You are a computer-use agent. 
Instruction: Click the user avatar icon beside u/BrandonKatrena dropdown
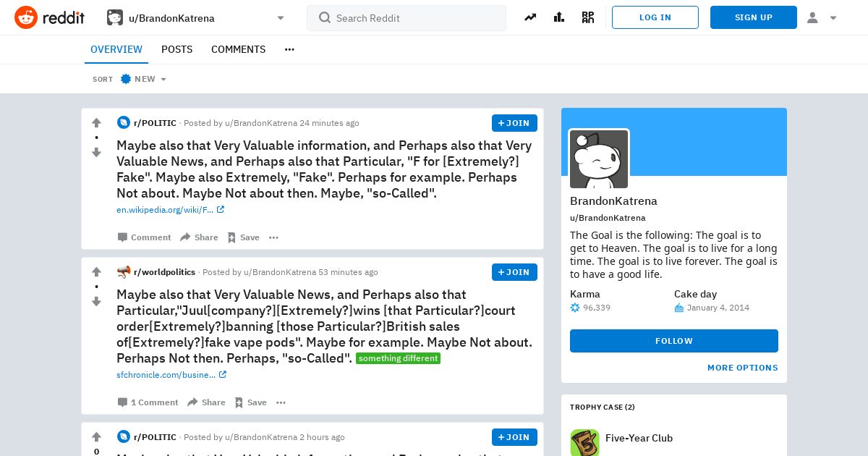(x=115, y=17)
